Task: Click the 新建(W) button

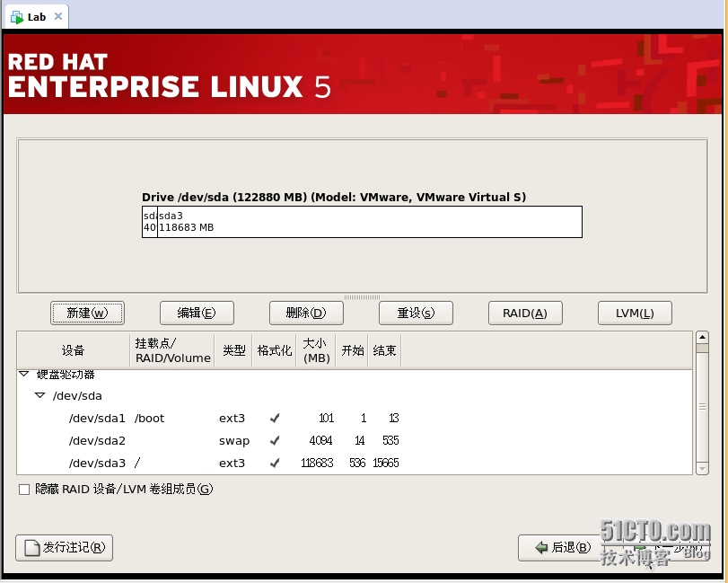Action: click(87, 314)
